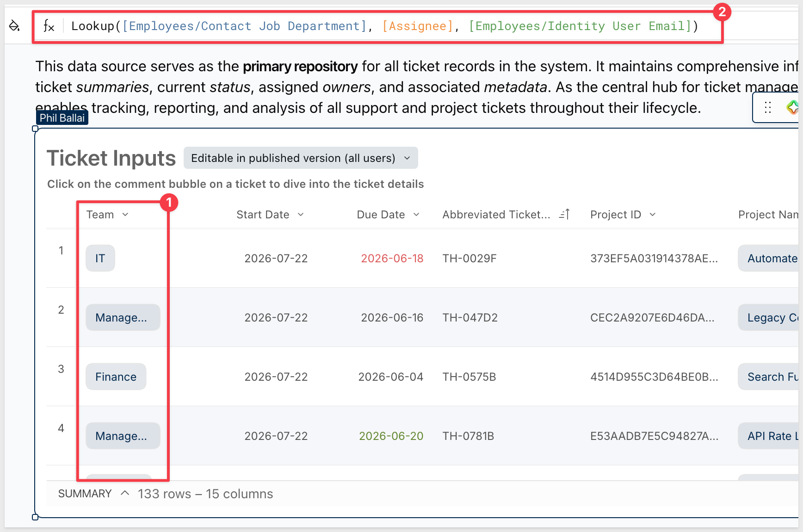Screen dimensions: 803x532
Task: Select row number 2
Action: [61, 310]
